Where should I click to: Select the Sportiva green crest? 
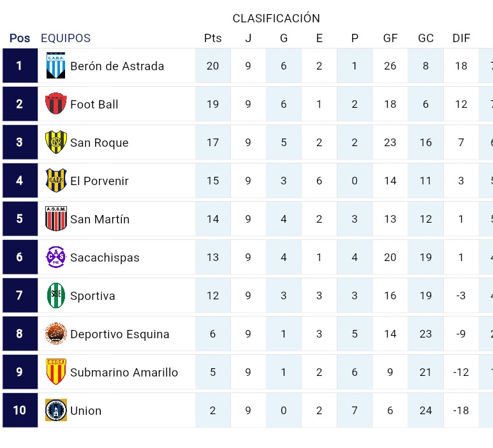pyautogui.click(x=55, y=295)
